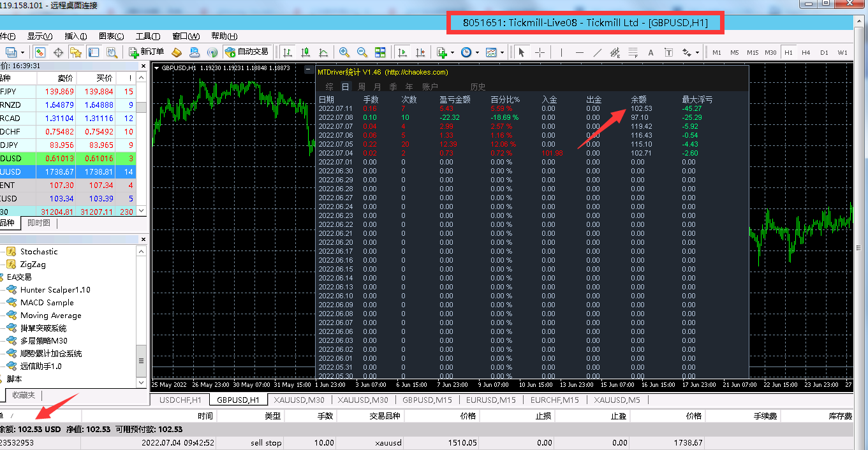The image size is (868, 450).
Task: Draw a horizontal line on chart
Action: (x=579, y=52)
